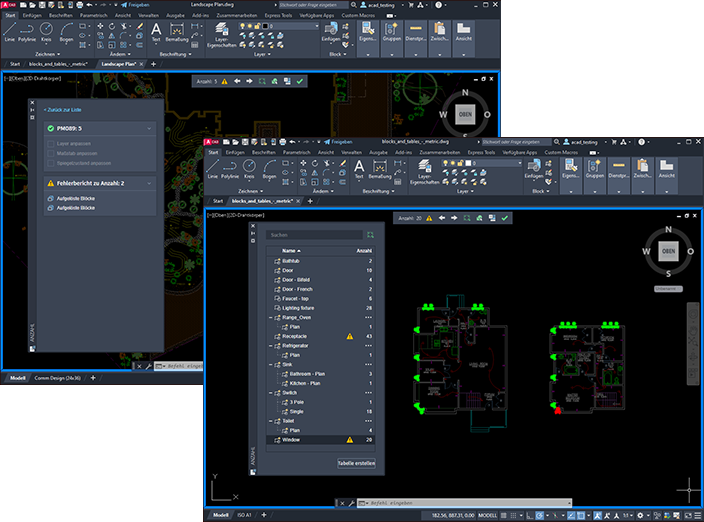Collapse the Range_Oven tree node
This screenshot has height=522, width=704.
coord(271,317)
